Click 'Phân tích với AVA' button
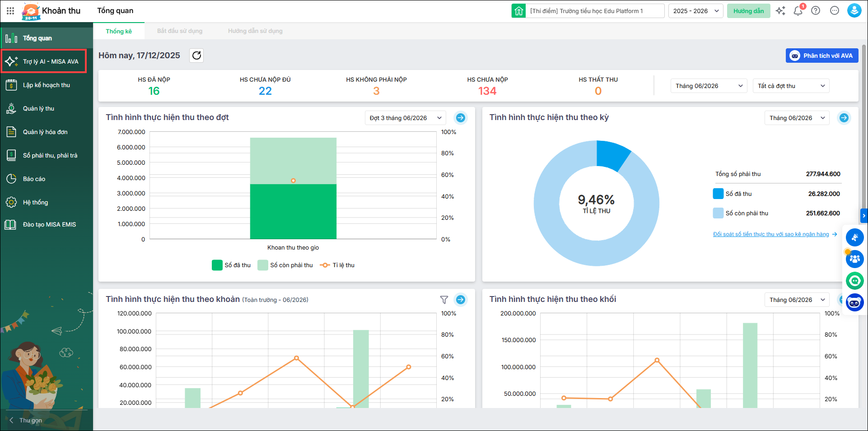The width and height of the screenshot is (868, 431). pos(822,56)
